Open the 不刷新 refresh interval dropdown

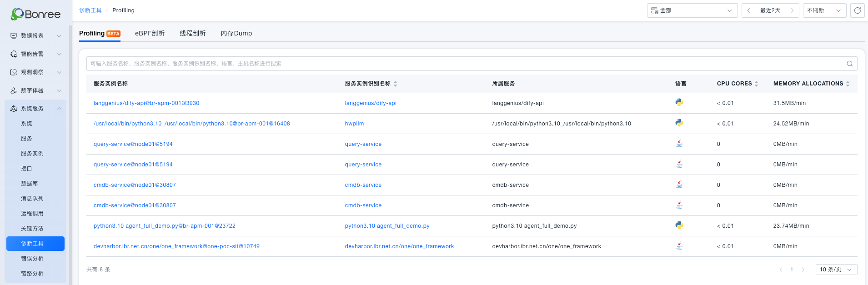(x=824, y=10)
